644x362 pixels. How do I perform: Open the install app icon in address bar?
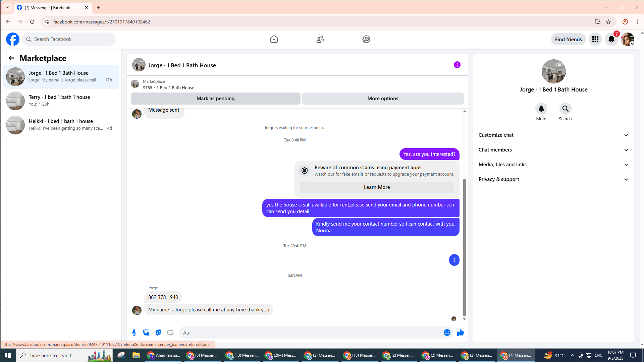tap(598, 22)
